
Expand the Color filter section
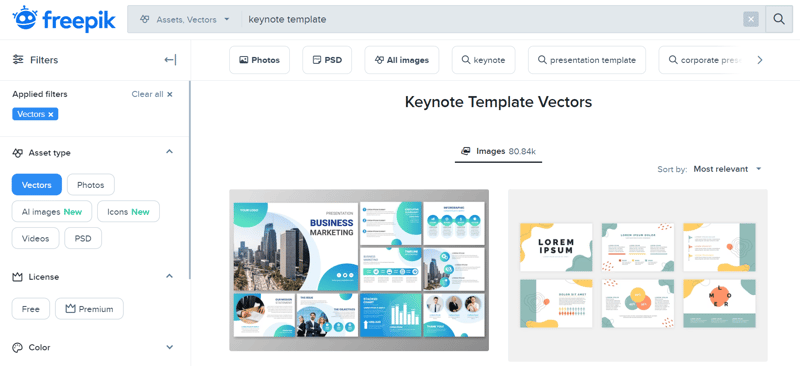[170, 347]
